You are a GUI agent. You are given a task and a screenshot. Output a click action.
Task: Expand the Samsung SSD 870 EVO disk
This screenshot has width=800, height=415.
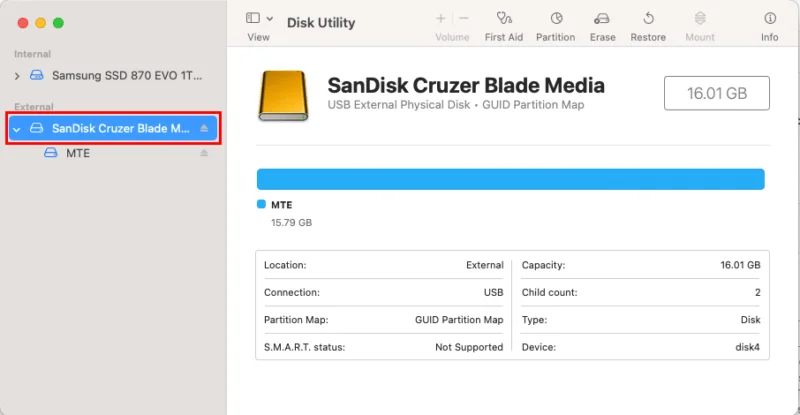[x=17, y=76]
